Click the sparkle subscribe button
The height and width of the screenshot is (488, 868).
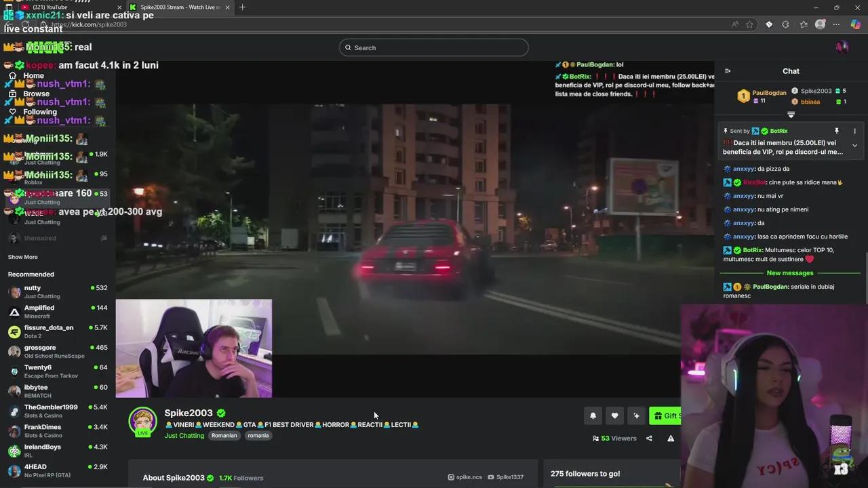[636, 416]
